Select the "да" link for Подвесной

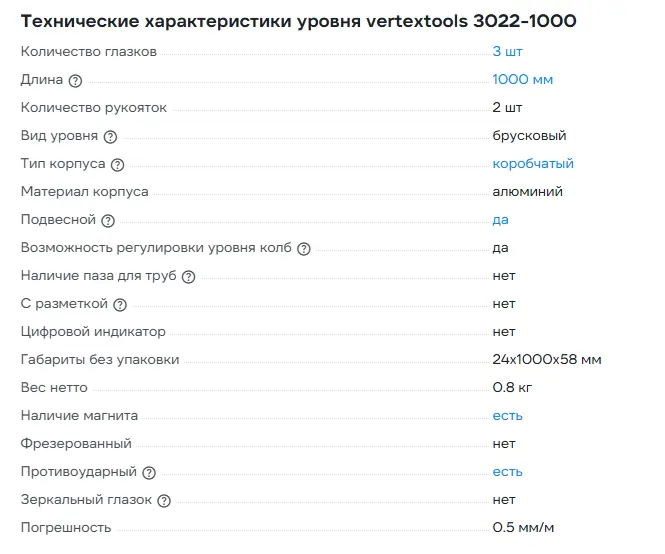pos(500,219)
